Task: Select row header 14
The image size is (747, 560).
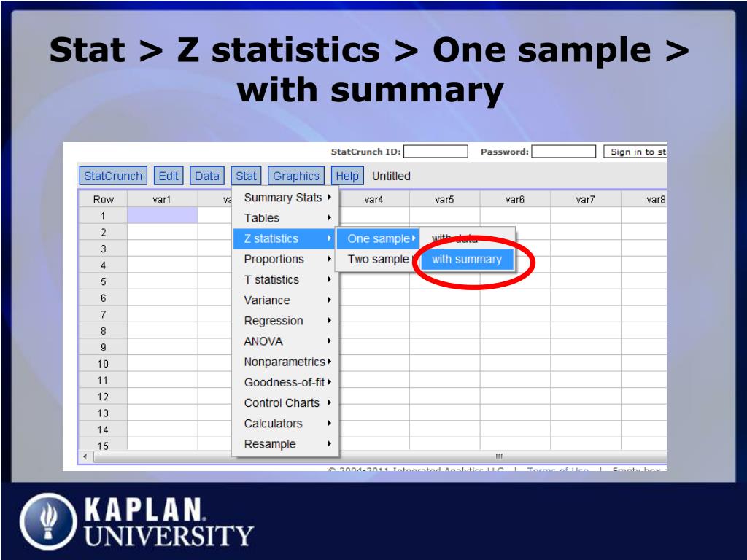Action: pyautogui.click(x=103, y=429)
